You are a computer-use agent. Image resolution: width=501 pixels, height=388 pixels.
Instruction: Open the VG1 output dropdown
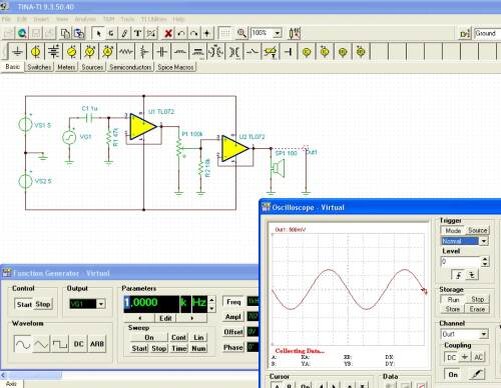point(101,304)
